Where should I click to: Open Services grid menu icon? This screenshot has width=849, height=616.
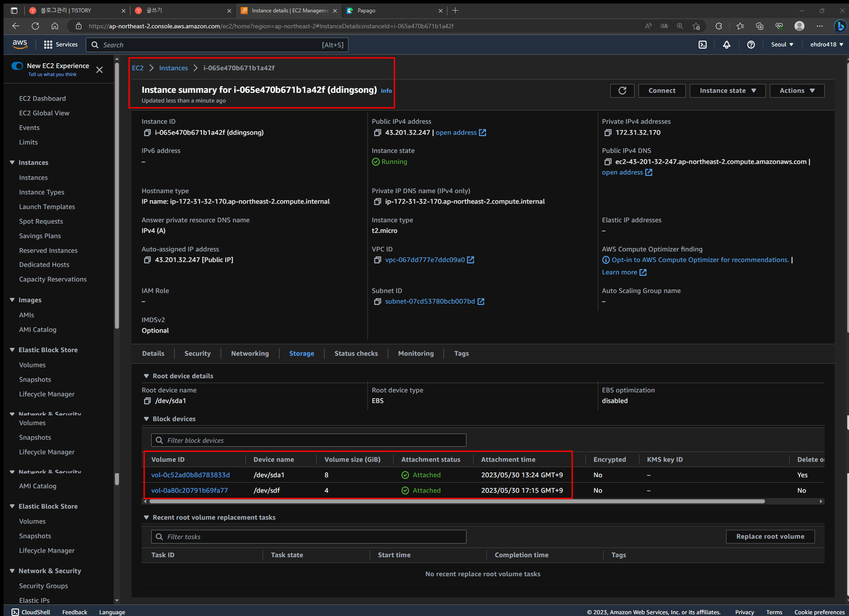point(48,45)
